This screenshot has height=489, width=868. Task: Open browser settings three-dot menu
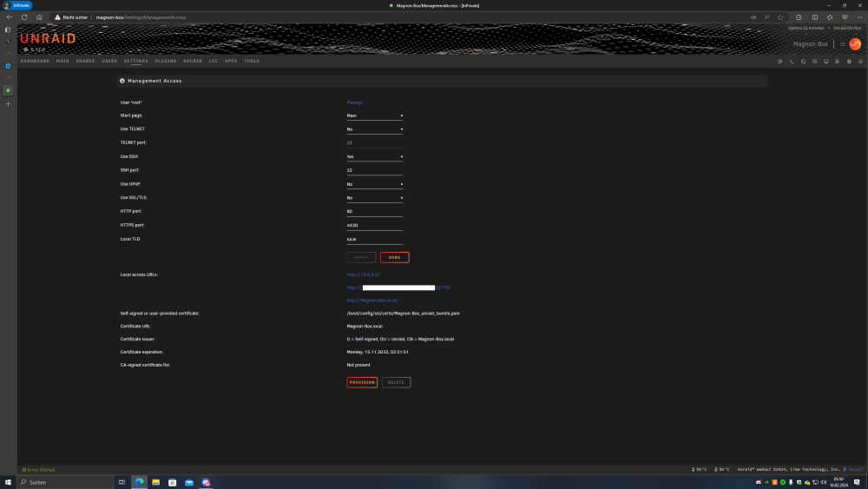859,17
